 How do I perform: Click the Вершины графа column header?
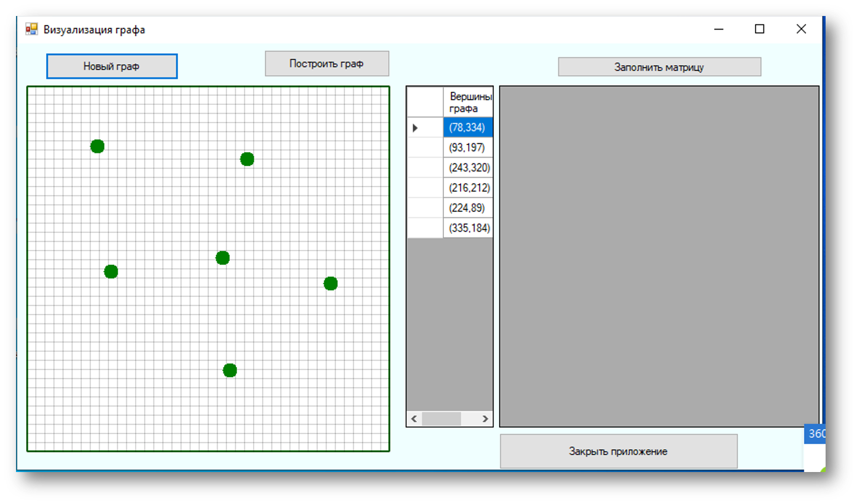coord(468,102)
